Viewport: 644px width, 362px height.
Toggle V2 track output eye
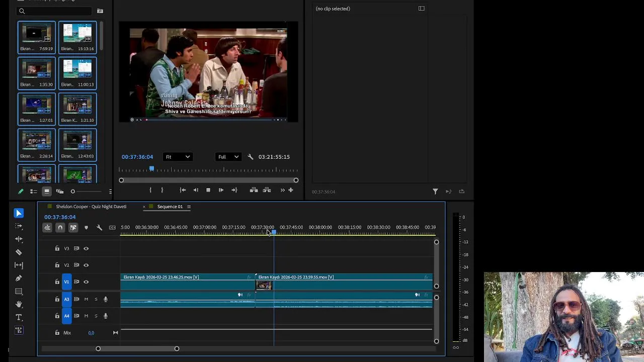(x=86, y=265)
